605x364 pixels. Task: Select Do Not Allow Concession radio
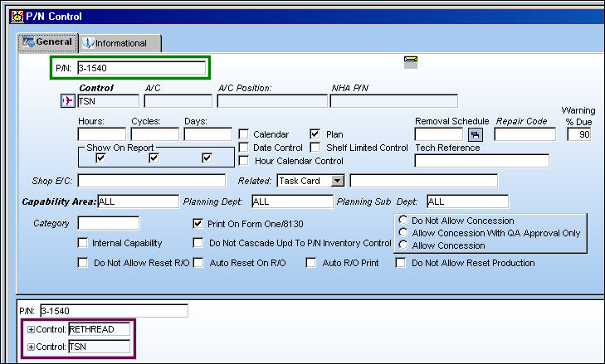pyautogui.click(x=403, y=221)
